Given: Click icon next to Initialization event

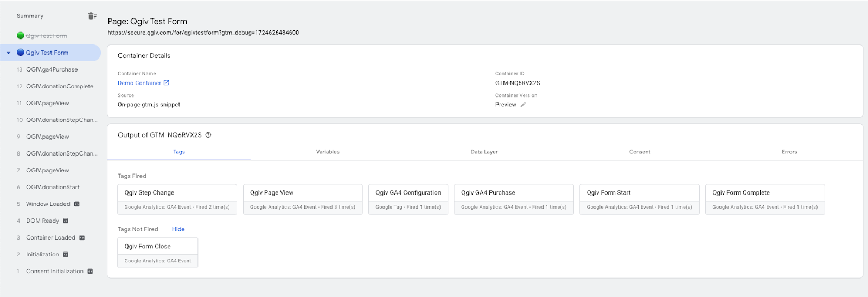Looking at the screenshot, I should 66,255.
